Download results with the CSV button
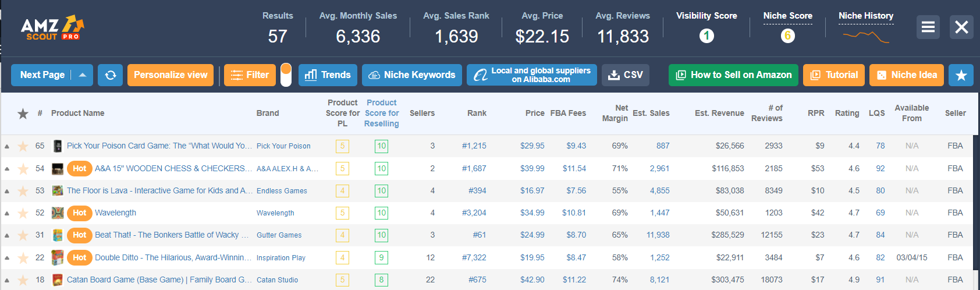Viewport: 980px width, 290px height. [x=626, y=75]
